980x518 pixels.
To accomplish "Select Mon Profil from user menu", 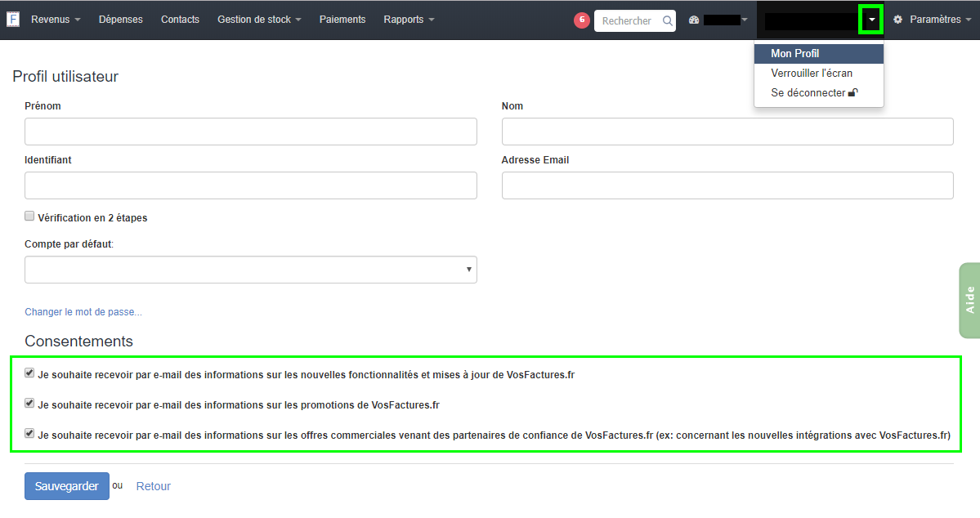I will point(794,54).
